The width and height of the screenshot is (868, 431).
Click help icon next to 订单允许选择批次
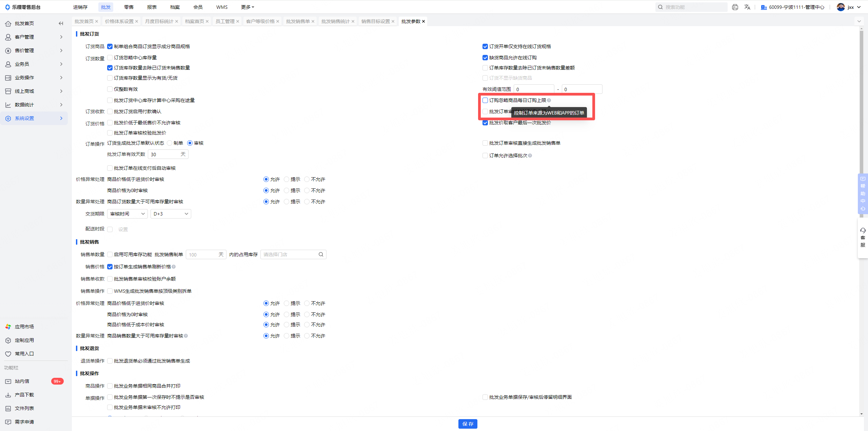pos(530,156)
